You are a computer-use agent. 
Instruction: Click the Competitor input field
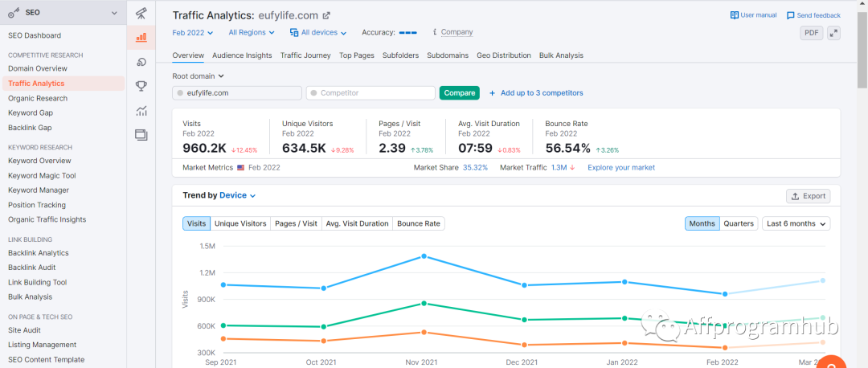pyautogui.click(x=371, y=93)
